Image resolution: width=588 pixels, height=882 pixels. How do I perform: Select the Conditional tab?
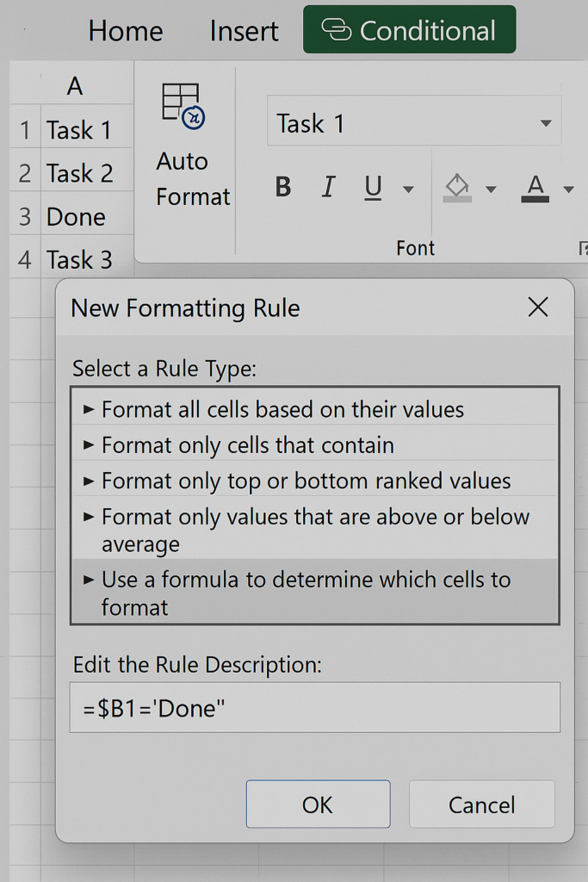(410, 31)
